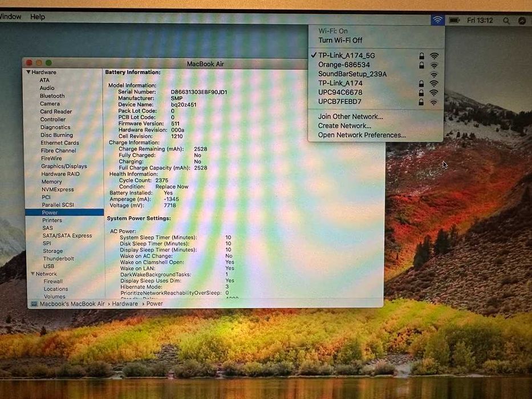Screen dimensions: 532x399
Task: Open the Help menu
Action: (x=38, y=17)
